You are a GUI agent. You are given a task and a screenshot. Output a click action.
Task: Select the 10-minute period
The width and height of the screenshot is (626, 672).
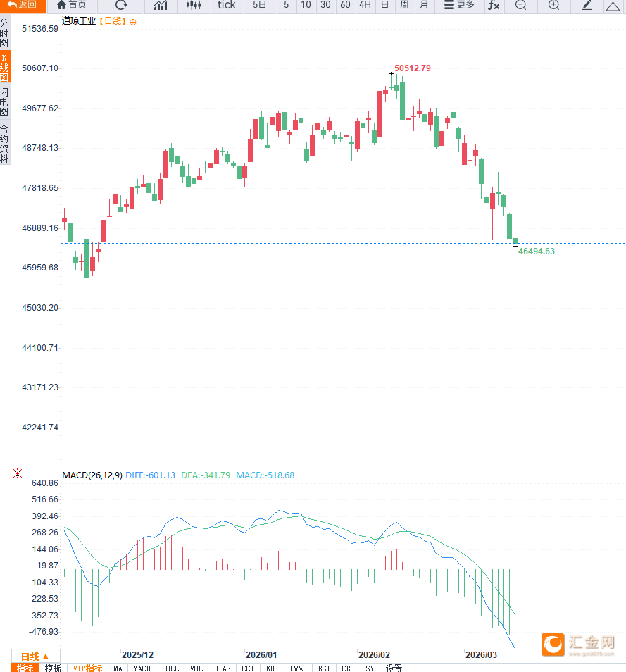tap(306, 5)
